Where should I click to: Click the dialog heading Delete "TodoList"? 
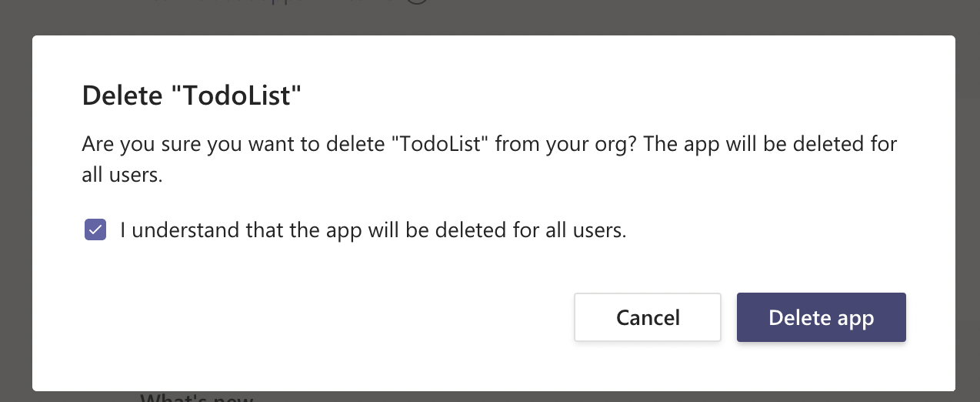pos(191,96)
